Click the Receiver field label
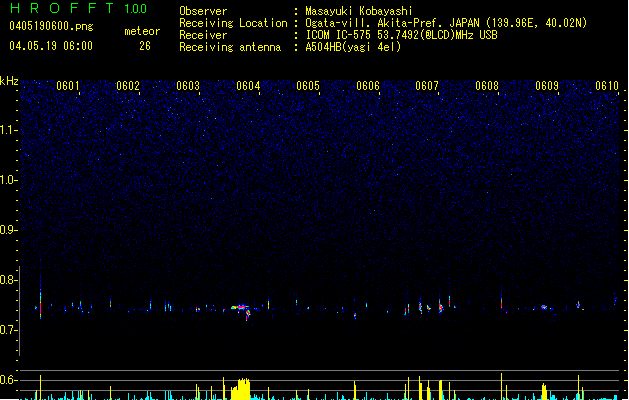Image resolution: width=629 pixels, height=400 pixels. click(x=203, y=35)
